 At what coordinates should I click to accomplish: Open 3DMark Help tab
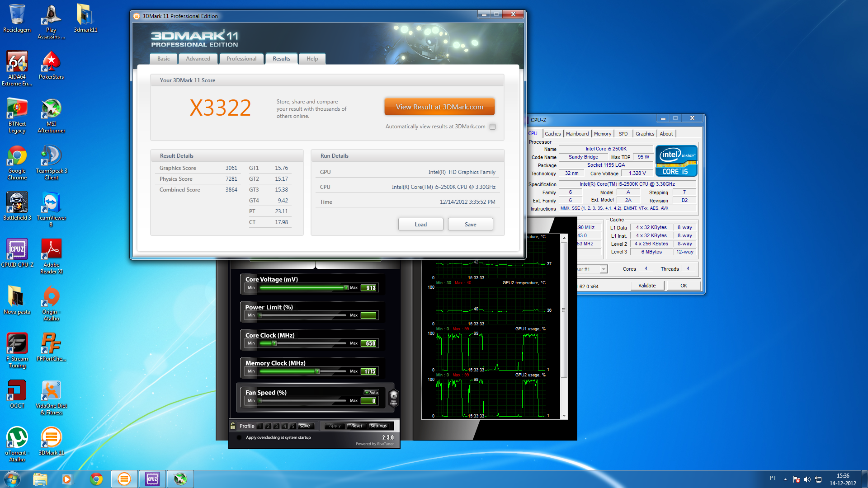coord(312,59)
